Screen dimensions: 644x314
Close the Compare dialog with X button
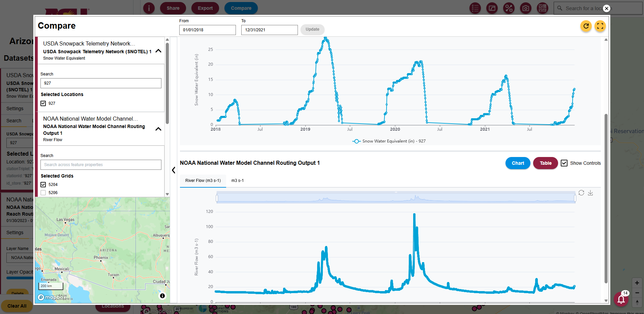point(607,8)
